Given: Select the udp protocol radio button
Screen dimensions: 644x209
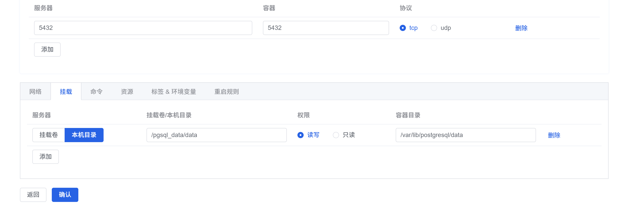Looking at the screenshot, I should tap(434, 28).
